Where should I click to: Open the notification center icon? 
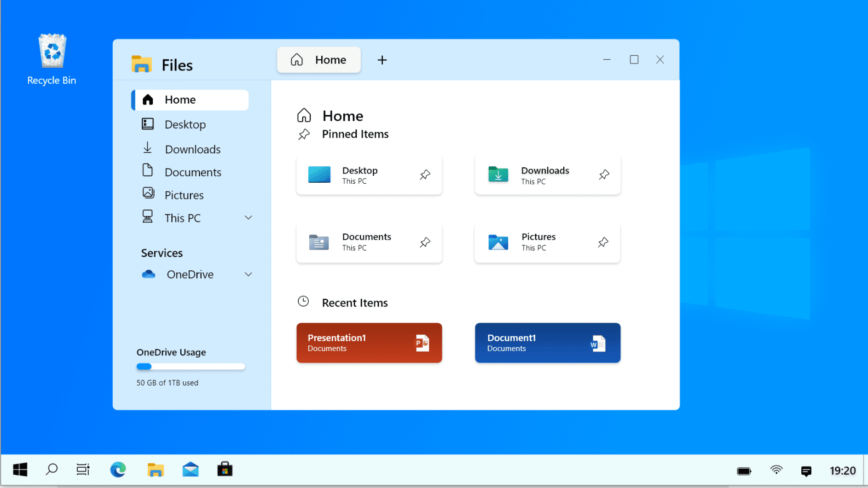[x=806, y=471]
